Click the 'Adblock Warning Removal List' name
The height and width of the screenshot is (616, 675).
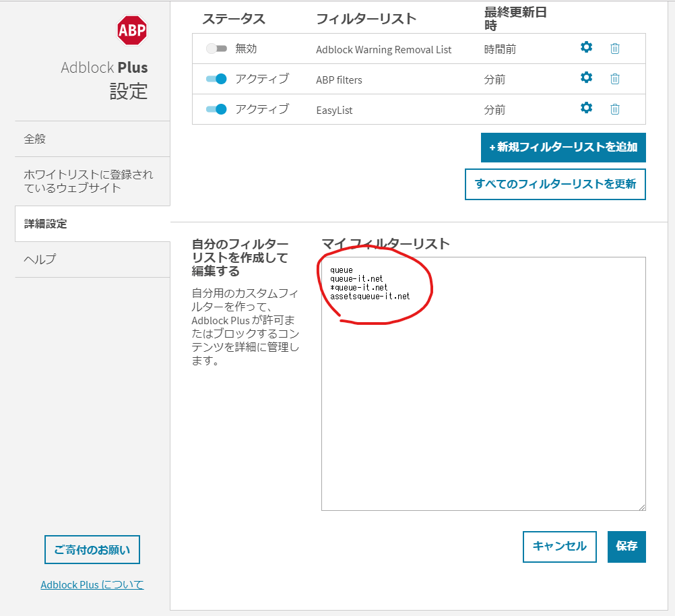[383, 50]
